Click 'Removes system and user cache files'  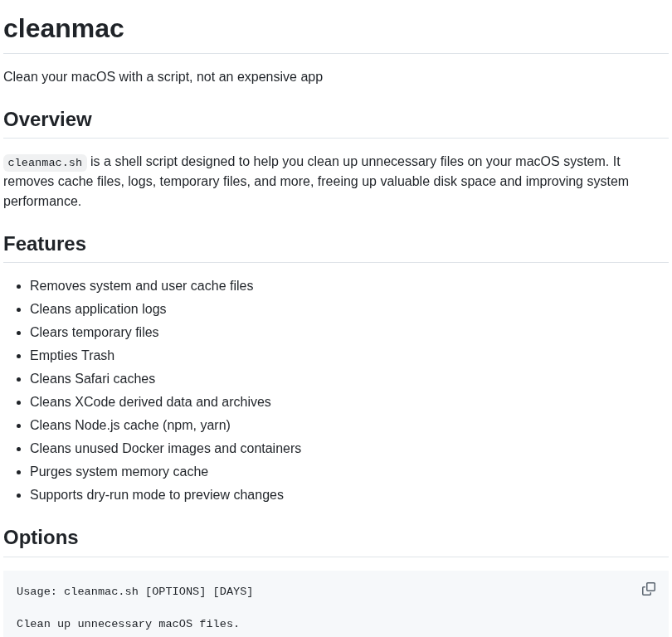point(141,285)
